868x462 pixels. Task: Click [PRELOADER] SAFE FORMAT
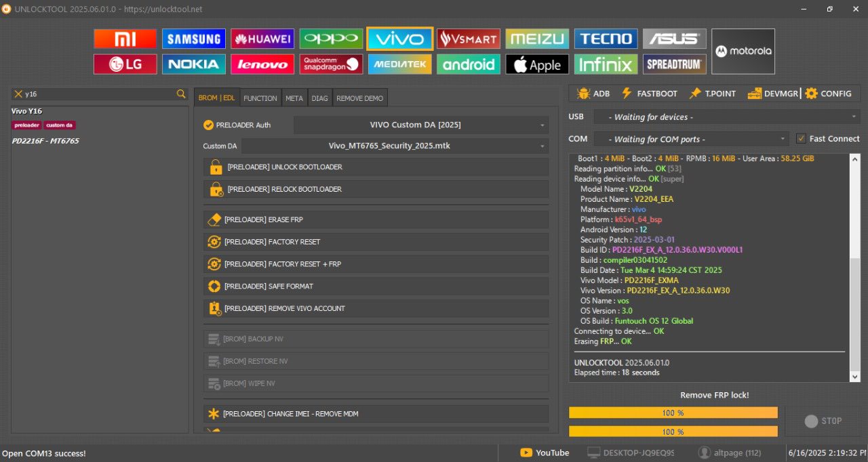coord(376,287)
